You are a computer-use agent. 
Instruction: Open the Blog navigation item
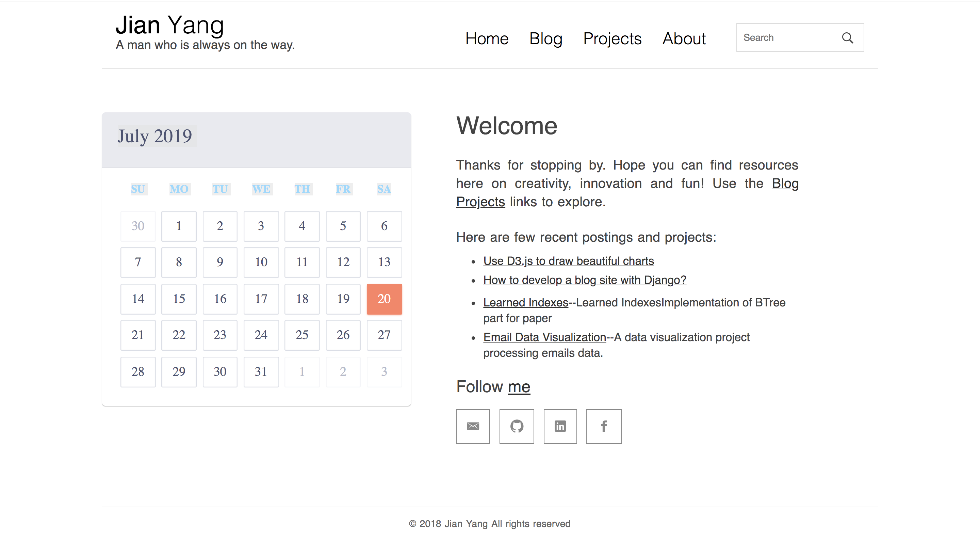545,38
